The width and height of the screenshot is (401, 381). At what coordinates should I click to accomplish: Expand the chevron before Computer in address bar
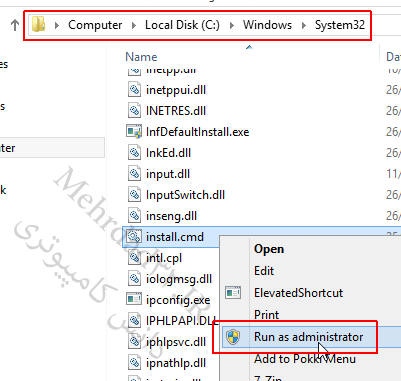click(57, 25)
